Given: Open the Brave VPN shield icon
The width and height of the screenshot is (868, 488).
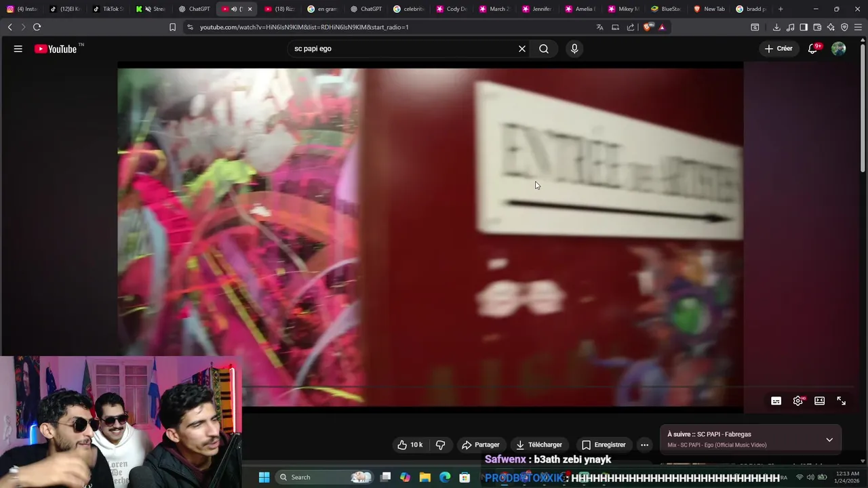Looking at the screenshot, I should point(844,27).
